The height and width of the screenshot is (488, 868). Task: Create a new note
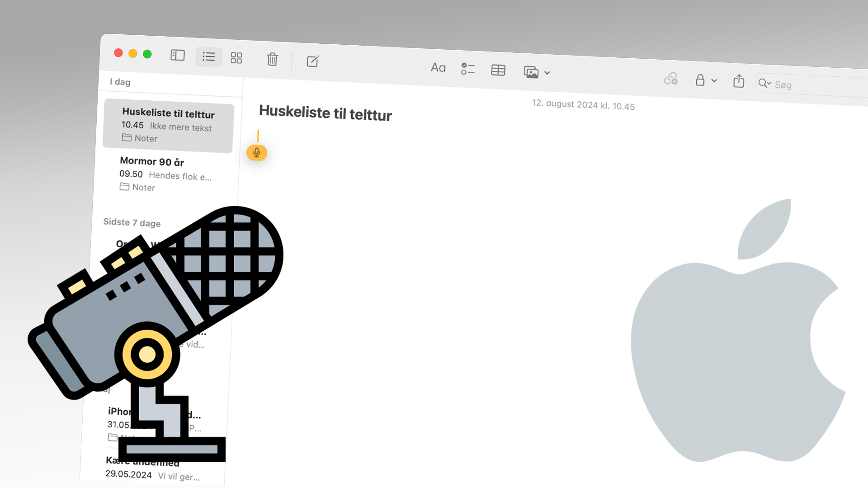pos(312,61)
